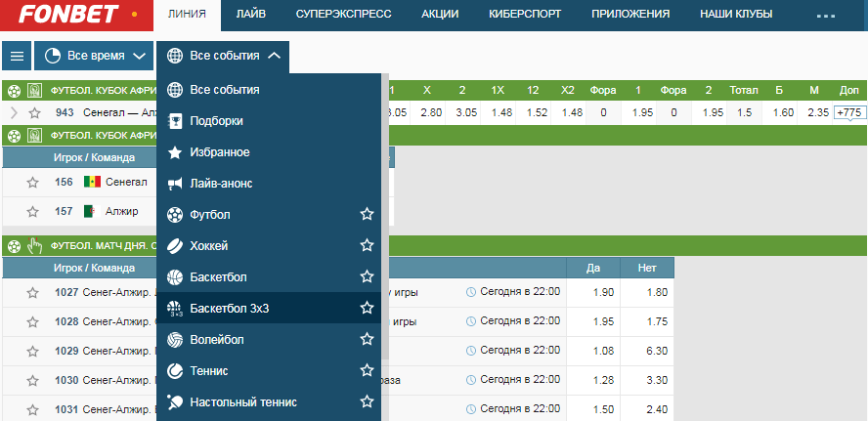Open the three-dots more menu in top navigation
The height and width of the screenshot is (421, 868).
[x=826, y=16]
